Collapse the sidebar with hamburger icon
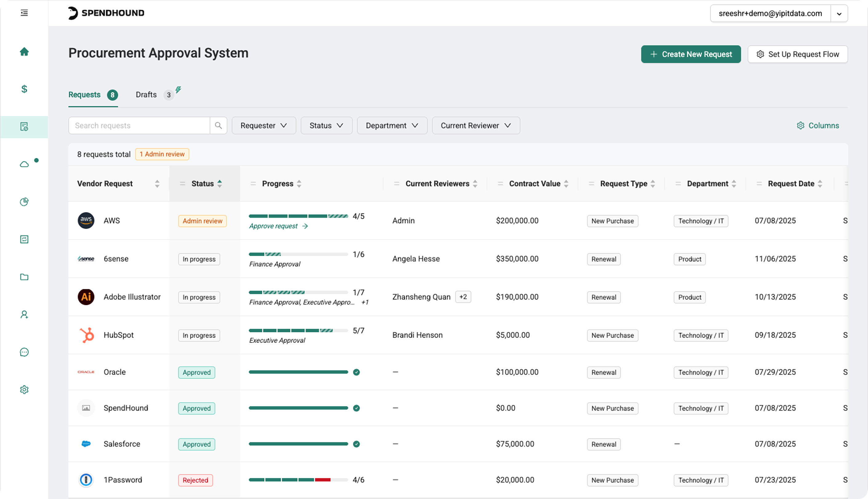This screenshot has width=868, height=499. (24, 13)
